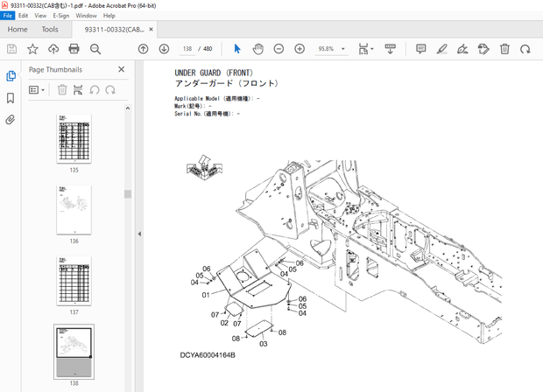Image resolution: width=543 pixels, height=392 pixels.
Task: Open the File menu
Action: pos(8,16)
